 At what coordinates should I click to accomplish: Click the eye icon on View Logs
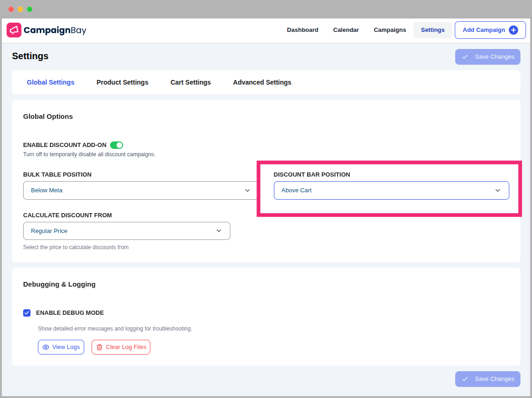tap(46, 347)
